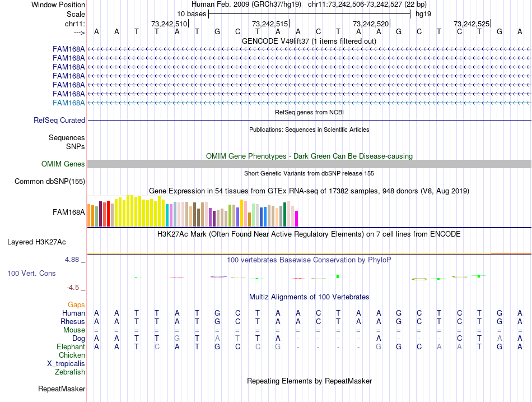This screenshot has height=402, width=532.
Task: Click the Gaps label in the Multiz track
Action: (76, 304)
